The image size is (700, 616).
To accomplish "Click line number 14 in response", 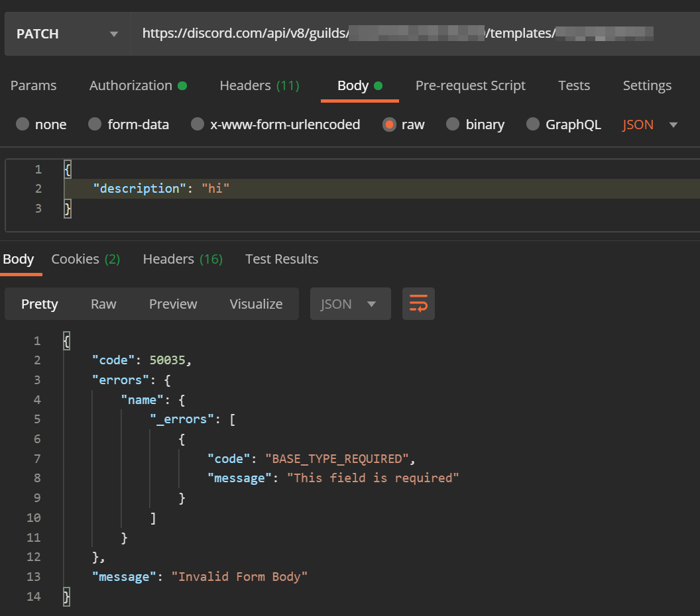I will [34, 596].
